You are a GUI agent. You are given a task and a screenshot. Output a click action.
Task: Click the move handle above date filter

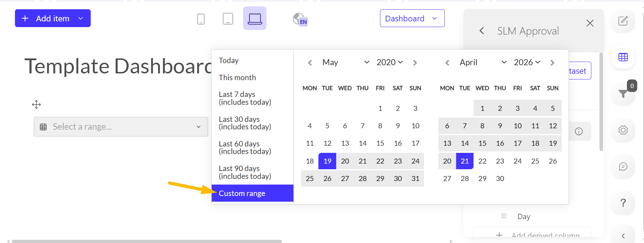36,104
